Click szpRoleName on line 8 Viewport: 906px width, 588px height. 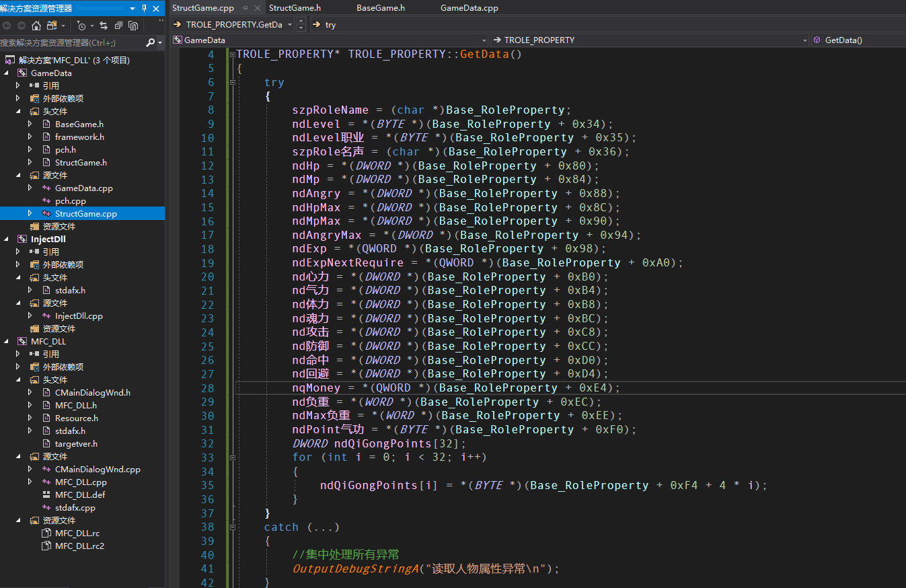coord(330,110)
